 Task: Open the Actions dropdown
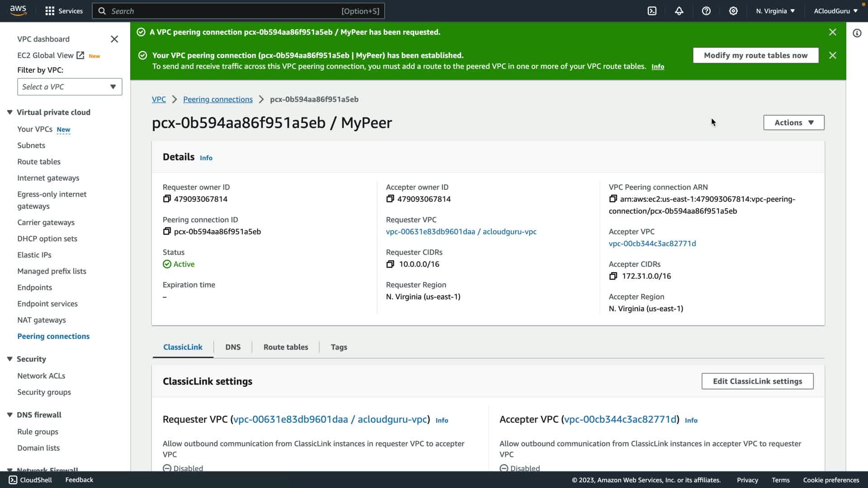[x=793, y=122]
